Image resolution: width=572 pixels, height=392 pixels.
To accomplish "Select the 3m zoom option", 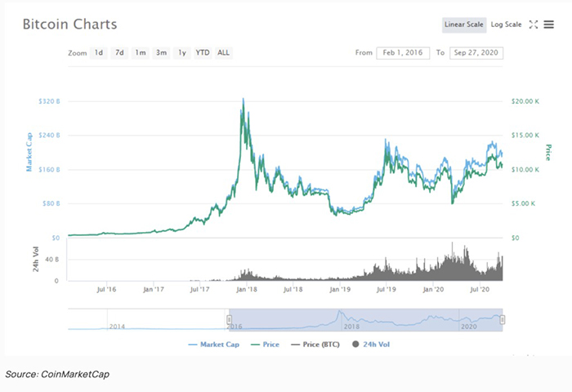I will (x=162, y=53).
